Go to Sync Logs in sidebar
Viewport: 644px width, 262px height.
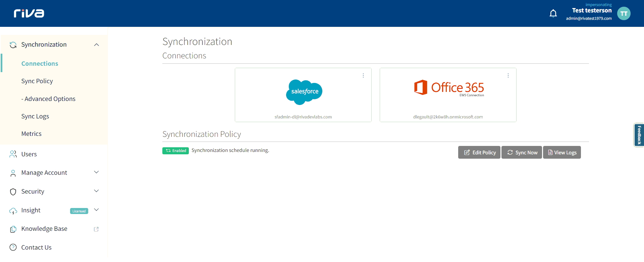click(x=35, y=116)
